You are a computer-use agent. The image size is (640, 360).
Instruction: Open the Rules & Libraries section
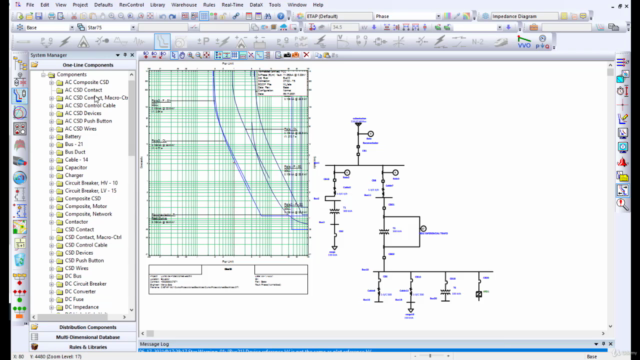(83, 347)
